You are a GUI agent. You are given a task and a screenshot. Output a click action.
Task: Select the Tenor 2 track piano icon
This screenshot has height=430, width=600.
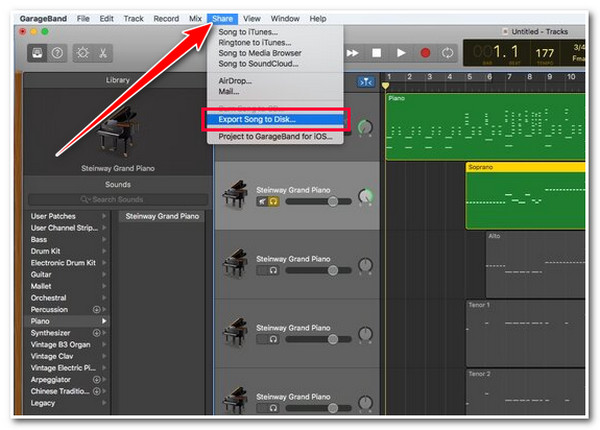pyautogui.click(x=235, y=401)
